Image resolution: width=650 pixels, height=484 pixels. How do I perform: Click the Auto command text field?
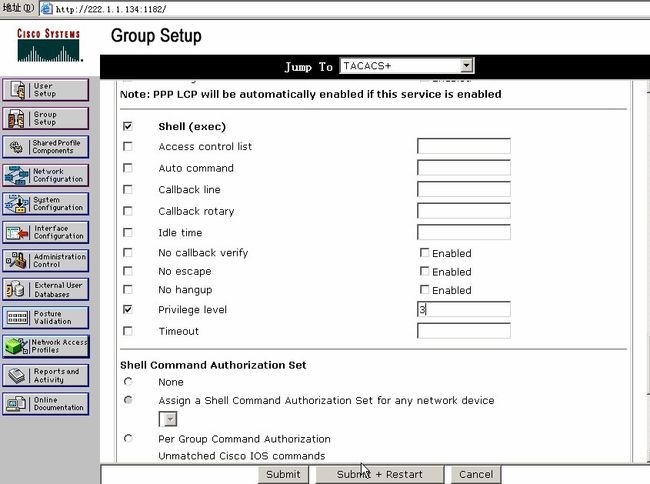point(463,167)
